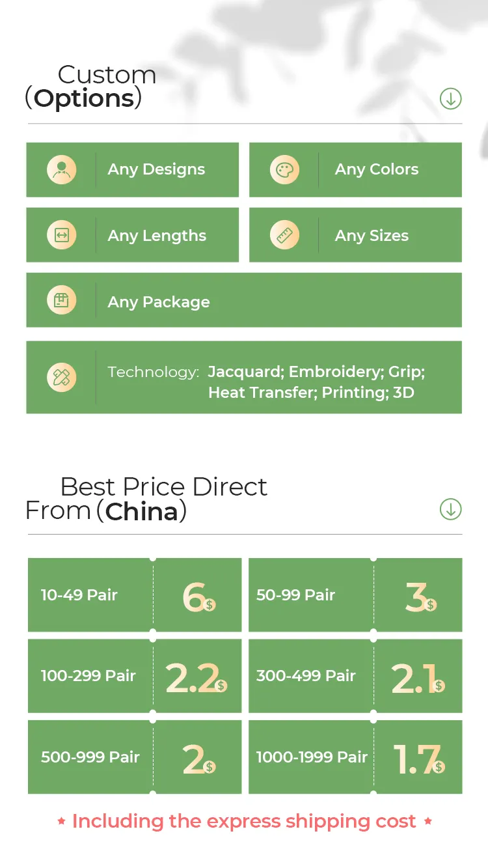The width and height of the screenshot is (488, 868).
Task: Choose the Any Sizes option
Action: pyautogui.click(x=372, y=236)
